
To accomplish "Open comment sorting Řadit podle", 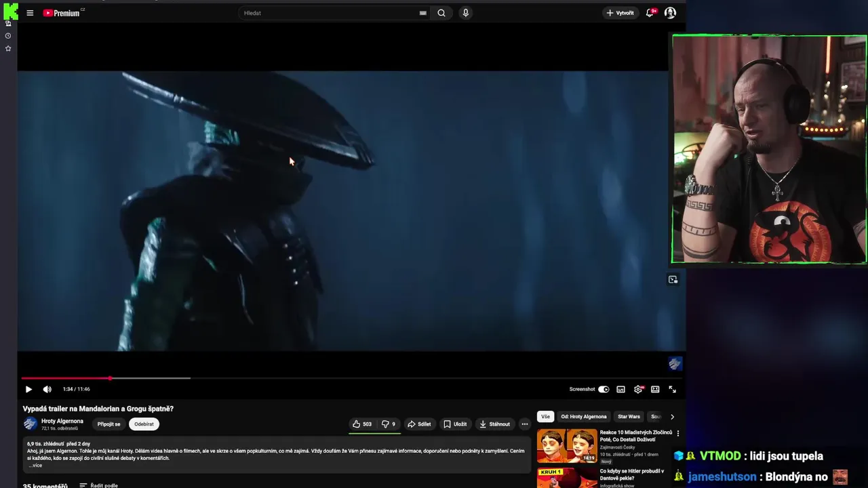I will click(99, 485).
